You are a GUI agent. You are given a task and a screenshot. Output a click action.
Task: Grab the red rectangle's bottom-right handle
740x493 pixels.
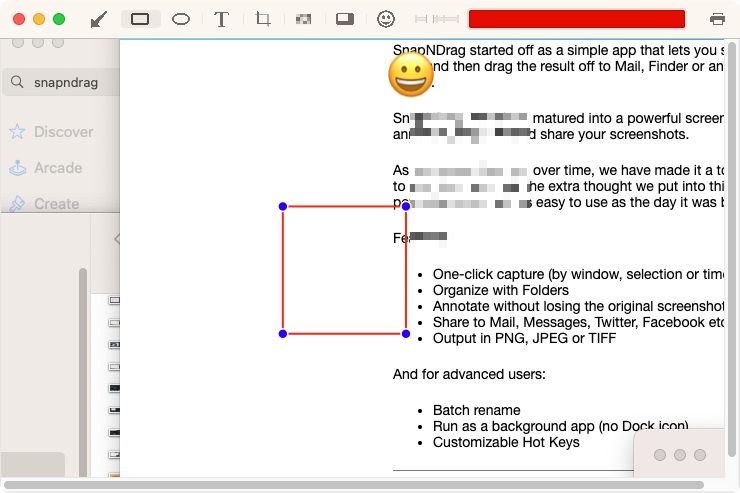[x=406, y=334]
